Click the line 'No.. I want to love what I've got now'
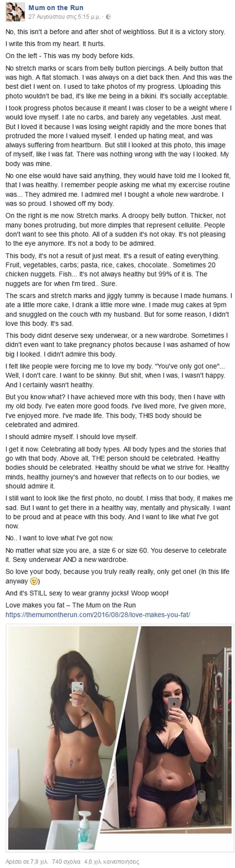The height and width of the screenshot is (868, 235). 59,538
